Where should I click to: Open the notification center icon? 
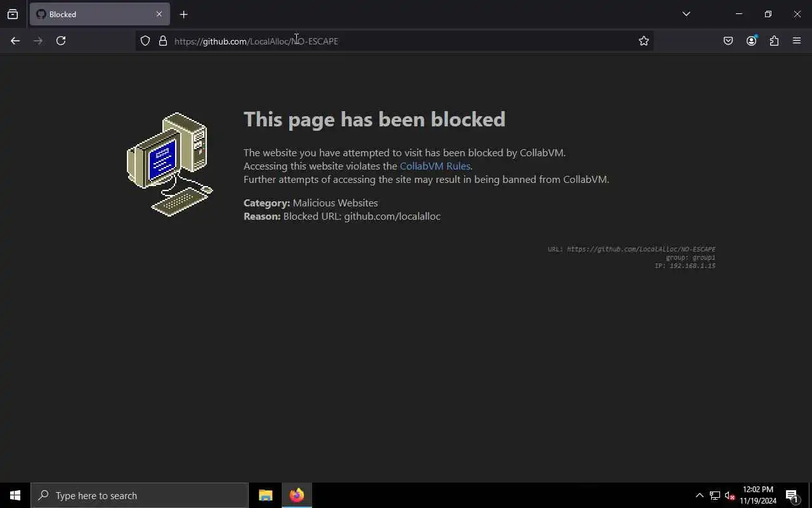click(x=792, y=495)
